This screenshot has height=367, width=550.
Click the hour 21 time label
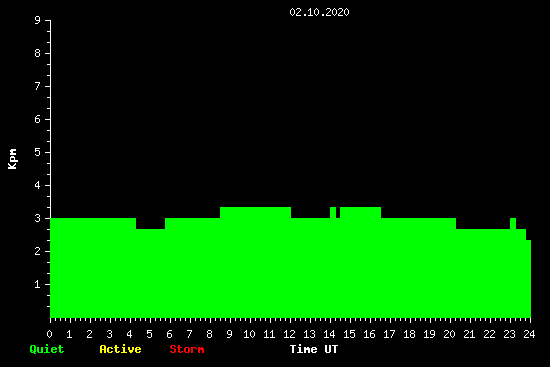pos(469,334)
